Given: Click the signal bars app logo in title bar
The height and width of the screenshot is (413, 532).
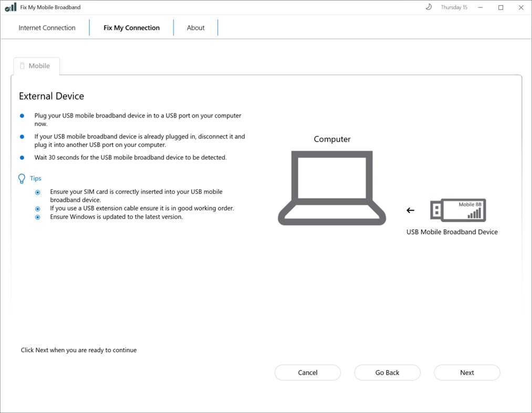Looking at the screenshot, I should tap(10, 7).
